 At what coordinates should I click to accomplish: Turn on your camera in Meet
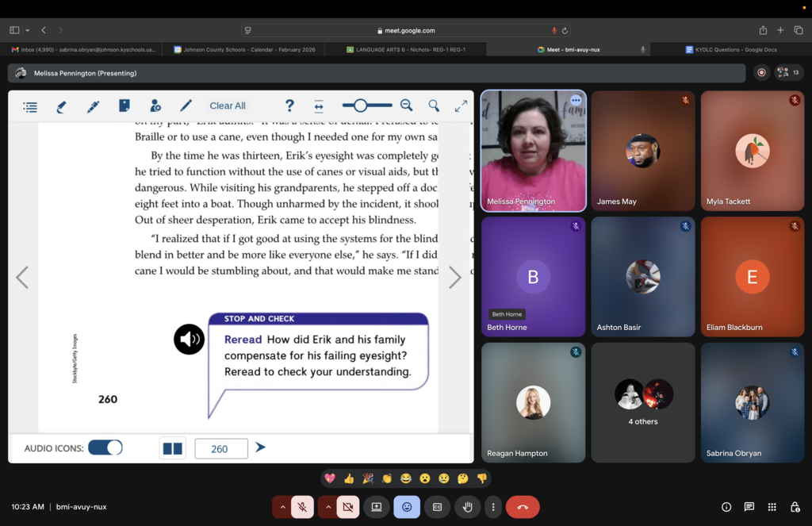click(x=347, y=507)
